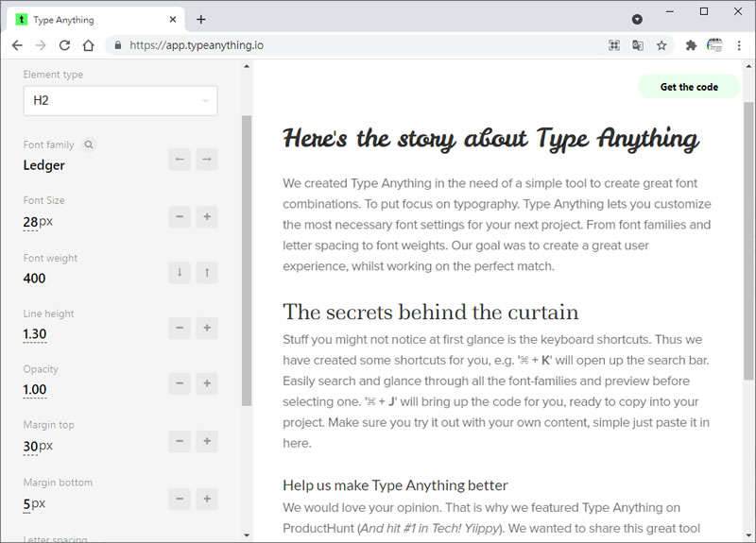Decrease Font Size with minus button
Image resolution: width=756 pixels, height=543 pixels.
180,217
